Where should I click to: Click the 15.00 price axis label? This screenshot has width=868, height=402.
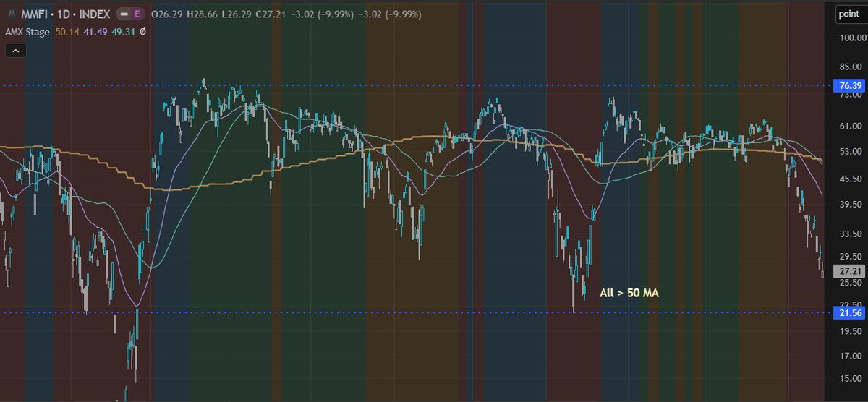pos(851,378)
